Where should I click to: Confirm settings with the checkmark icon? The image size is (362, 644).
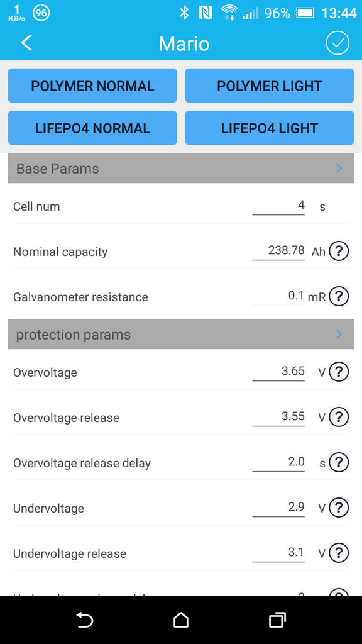pyautogui.click(x=337, y=43)
